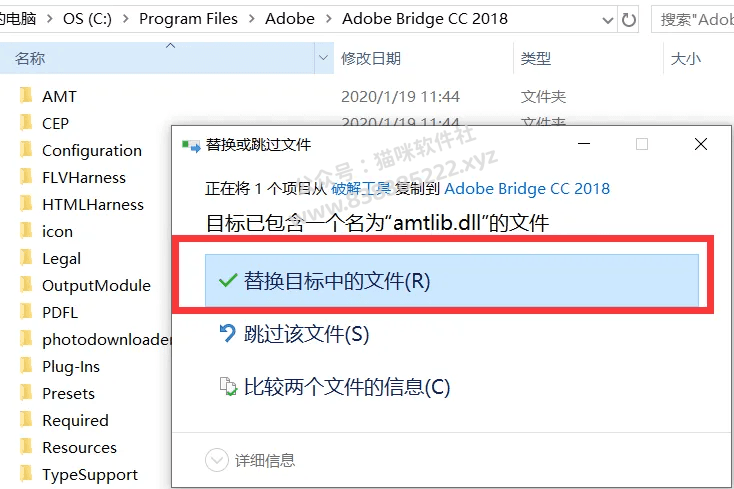Go to Program Files in the breadcrumb
This screenshot has width=734, height=489.
[188, 19]
